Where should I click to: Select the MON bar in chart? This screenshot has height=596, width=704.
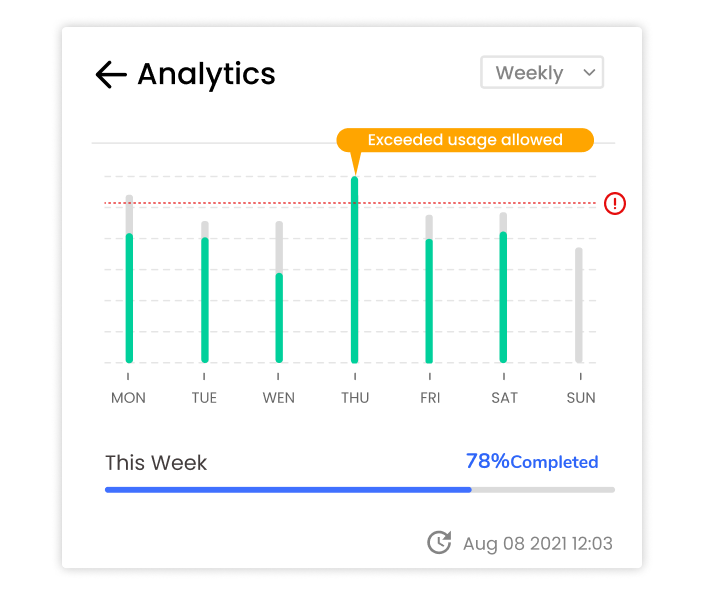(x=129, y=279)
